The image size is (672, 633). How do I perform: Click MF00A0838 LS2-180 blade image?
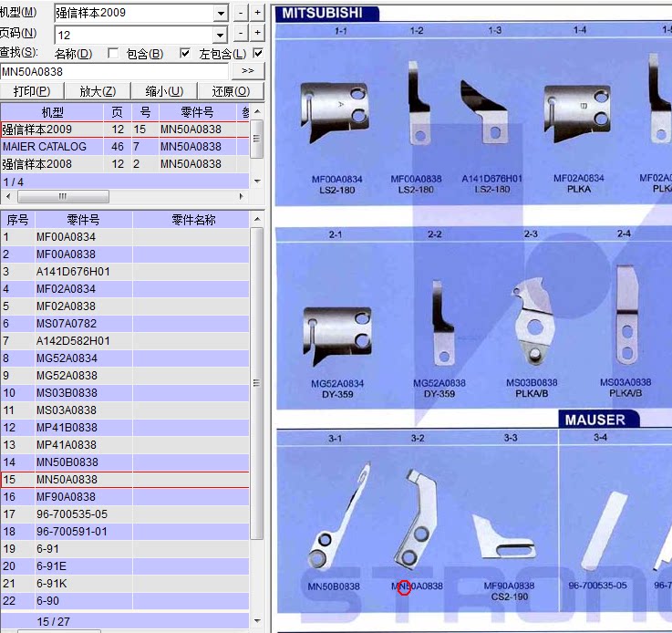click(418, 103)
